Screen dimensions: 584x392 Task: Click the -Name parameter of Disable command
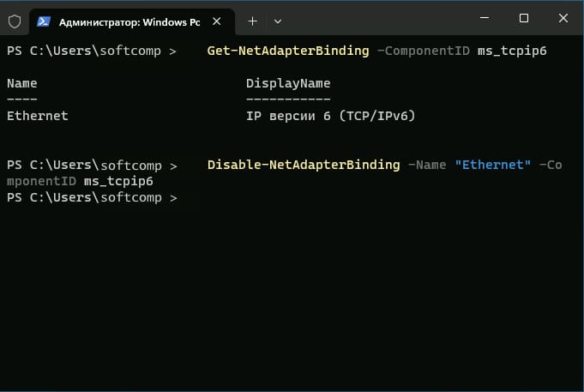click(x=427, y=165)
